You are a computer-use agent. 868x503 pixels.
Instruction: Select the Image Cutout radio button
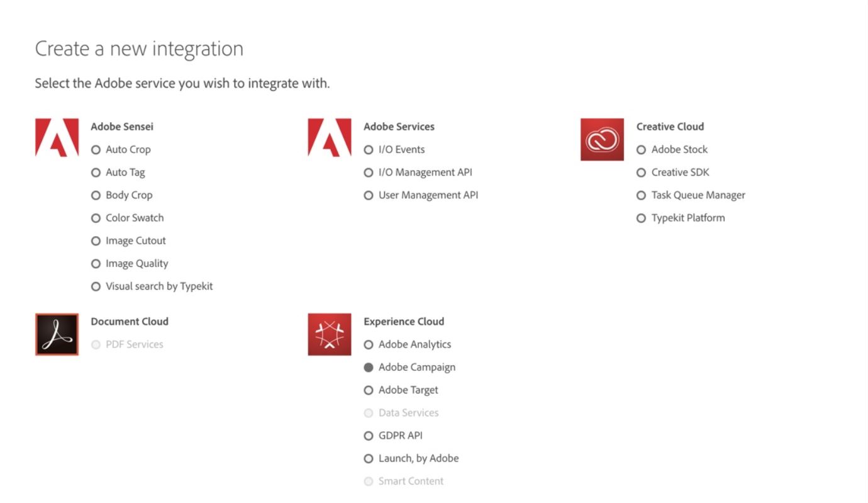click(96, 241)
